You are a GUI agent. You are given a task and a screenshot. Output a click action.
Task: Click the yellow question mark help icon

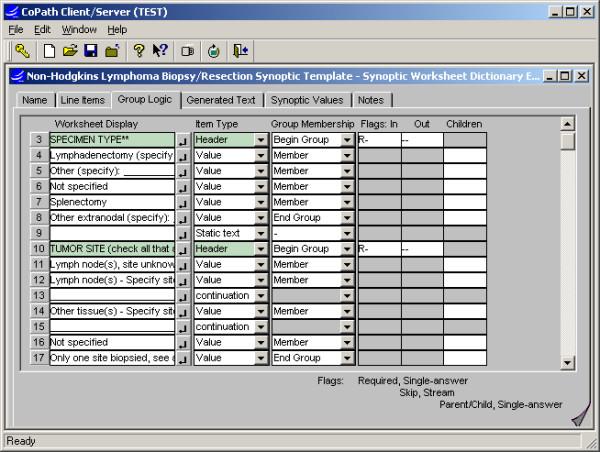coord(138,50)
